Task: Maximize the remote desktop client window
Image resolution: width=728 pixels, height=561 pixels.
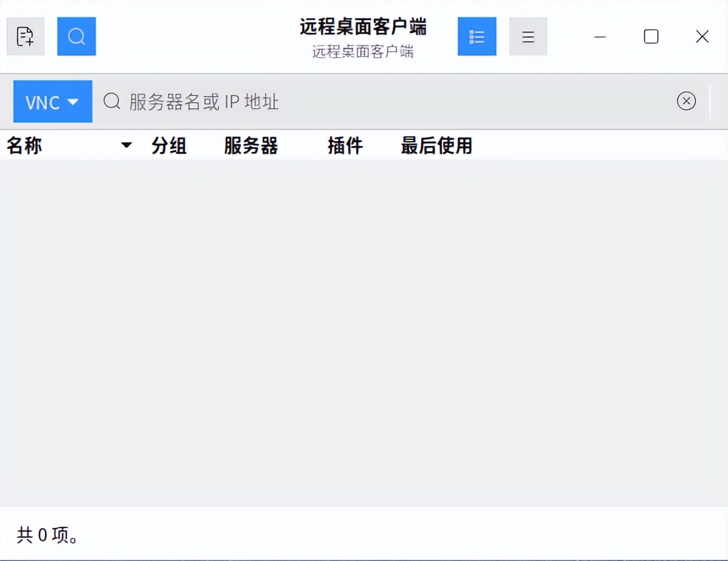Action: point(651,37)
